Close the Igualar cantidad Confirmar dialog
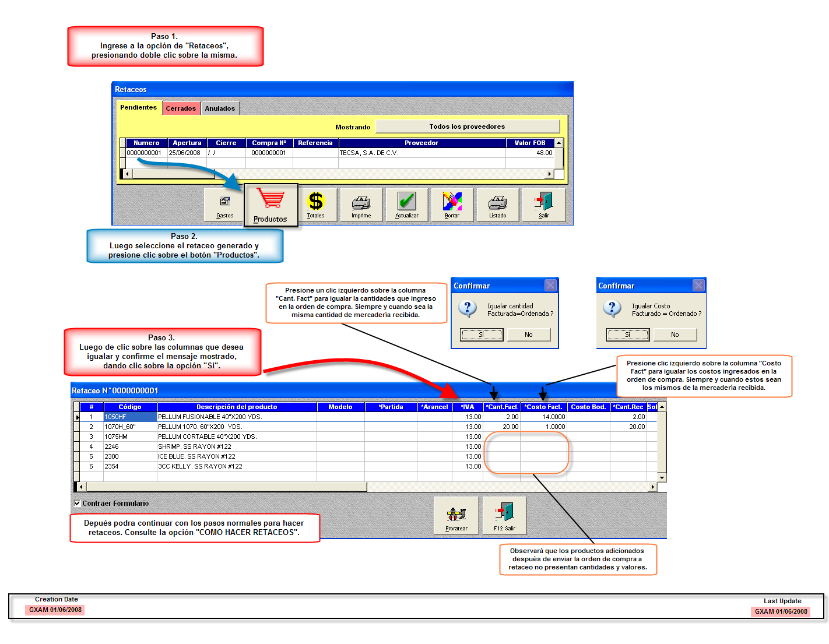The image size is (829, 644). coord(550,285)
